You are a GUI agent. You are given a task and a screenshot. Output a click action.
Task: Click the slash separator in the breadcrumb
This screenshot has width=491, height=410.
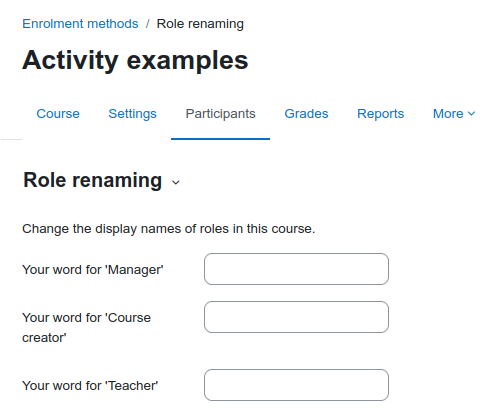tap(147, 24)
